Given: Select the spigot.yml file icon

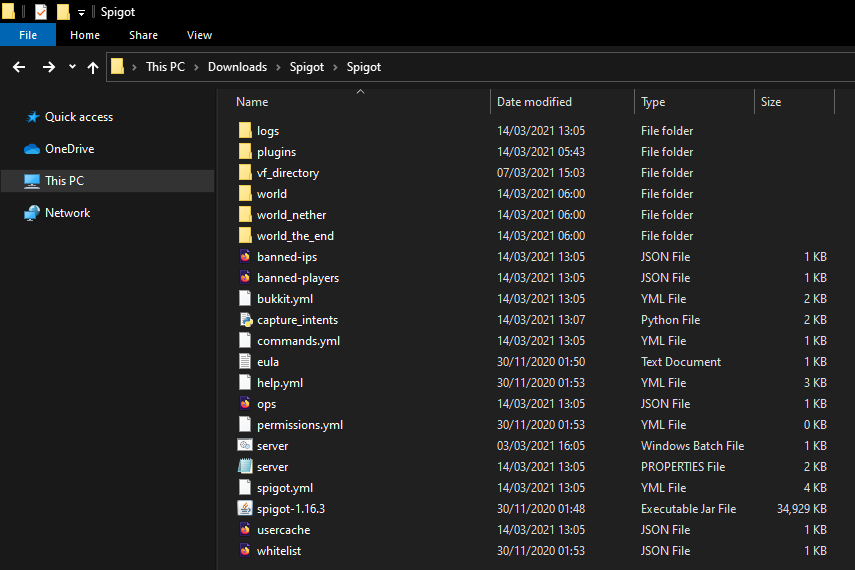Looking at the screenshot, I should [x=245, y=488].
